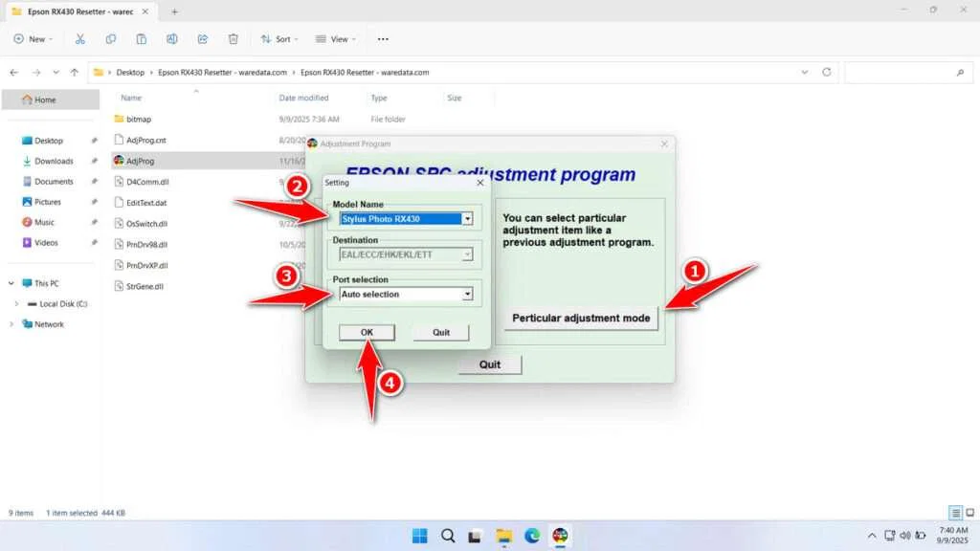980x551 pixels.
Task: Open the Port selection dropdown
Action: click(x=467, y=295)
